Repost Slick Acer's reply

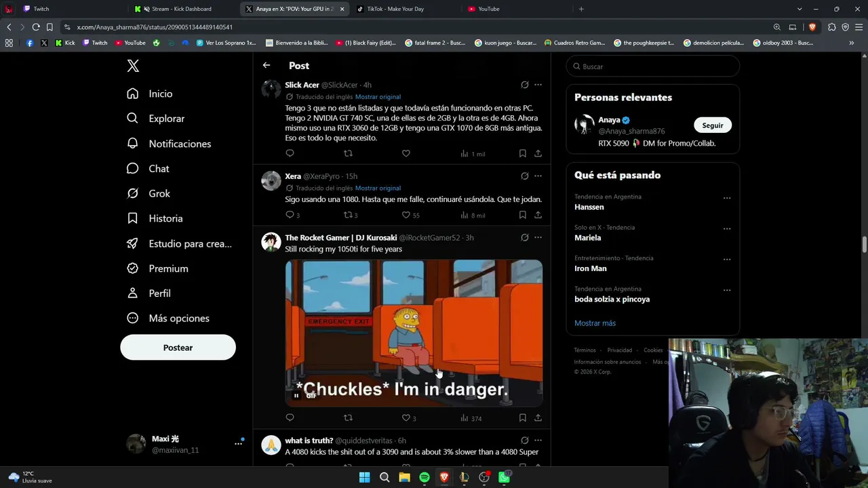[348, 154]
